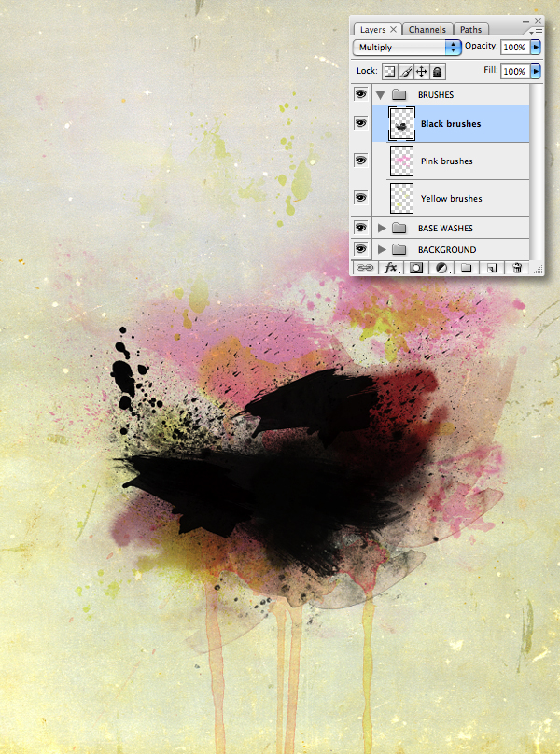The width and height of the screenshot is (560, 754).
Task: Open the Opacity slider arrow
Action: (536, 47)
